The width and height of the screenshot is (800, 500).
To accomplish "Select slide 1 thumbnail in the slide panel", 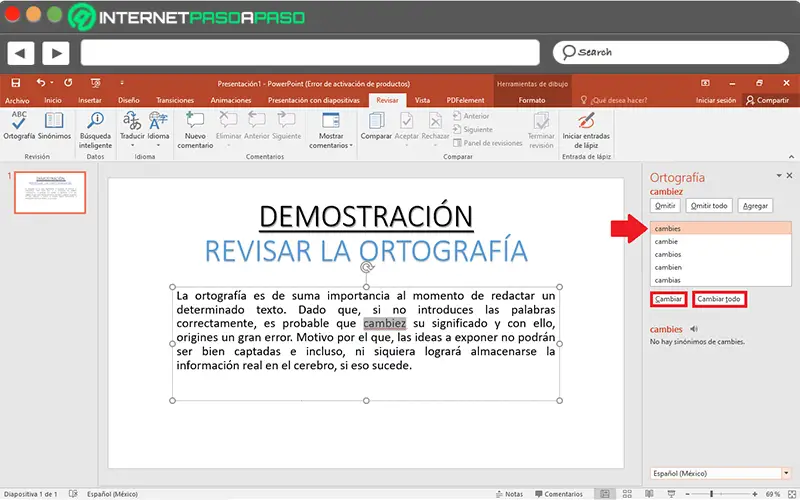I will click(x=50, y=191).
